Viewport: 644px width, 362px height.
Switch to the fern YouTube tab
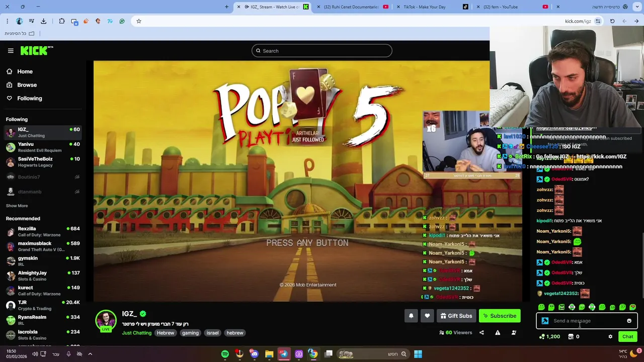tap(512, 7)
